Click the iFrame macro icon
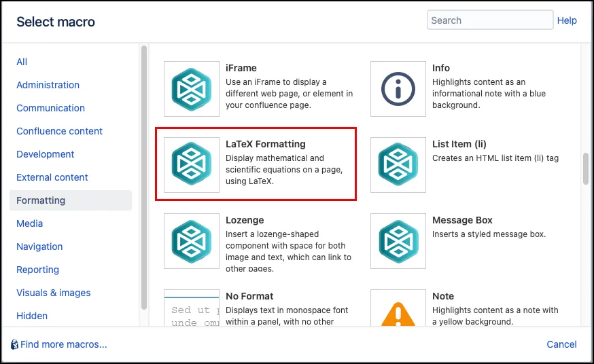The image size is (594, 364). tap(191, 89)
